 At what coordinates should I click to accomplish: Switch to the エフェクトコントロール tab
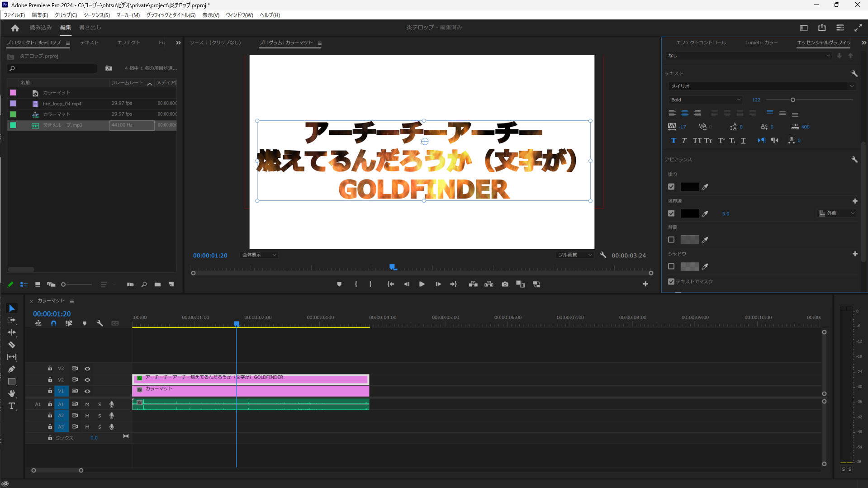coord(701,43)
